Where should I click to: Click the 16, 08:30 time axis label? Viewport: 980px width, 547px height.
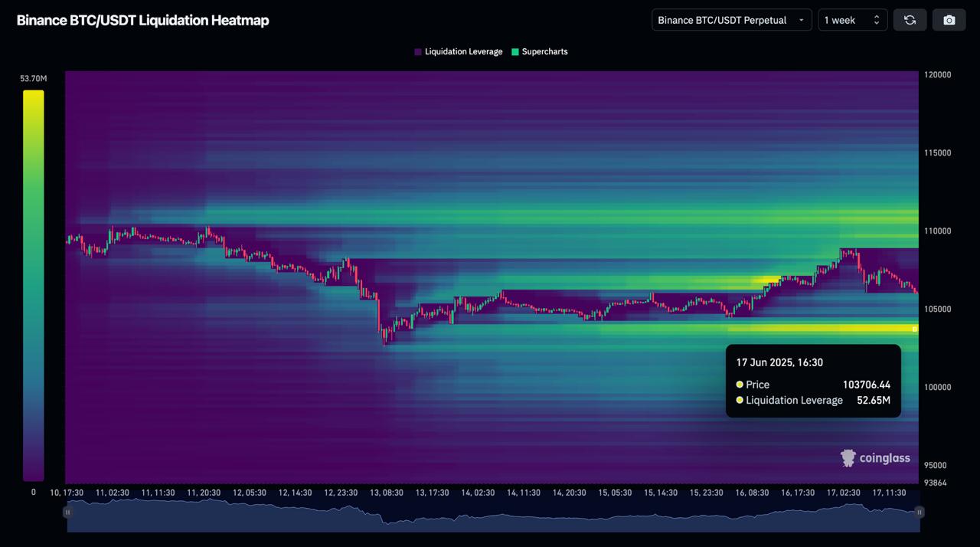point(752,493)
